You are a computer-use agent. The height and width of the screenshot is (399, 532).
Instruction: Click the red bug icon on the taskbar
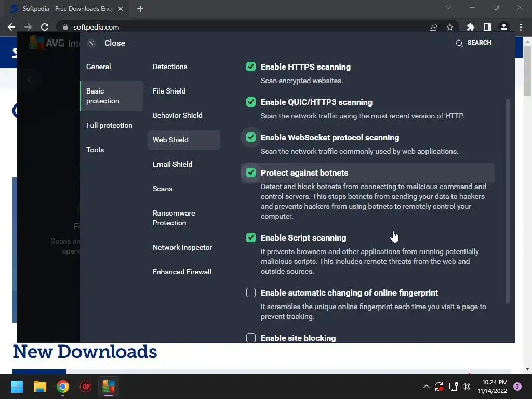pos(86,387)
